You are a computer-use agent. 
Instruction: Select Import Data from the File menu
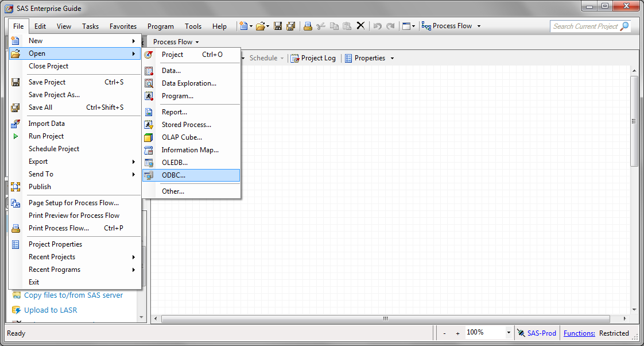(46, 123)
